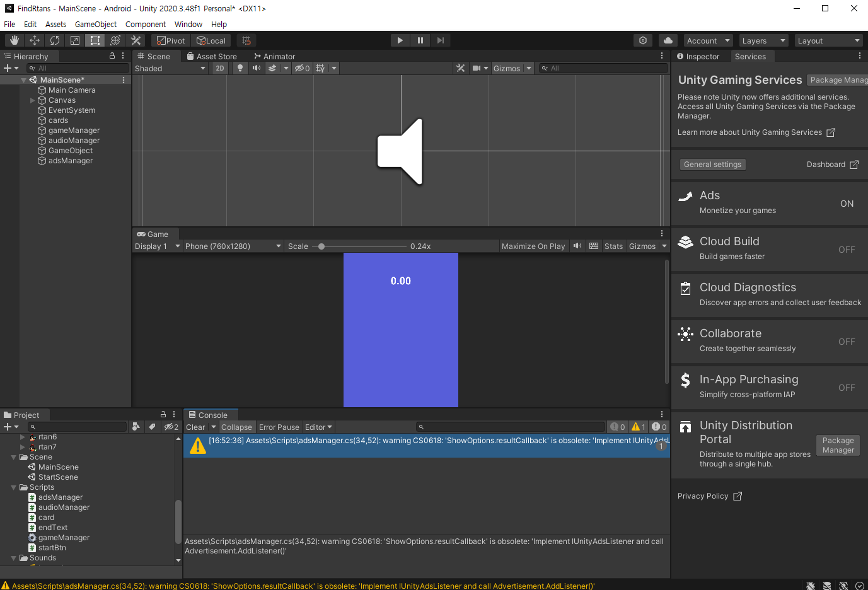Toggle Error Pause in the Console

point(279,427)
